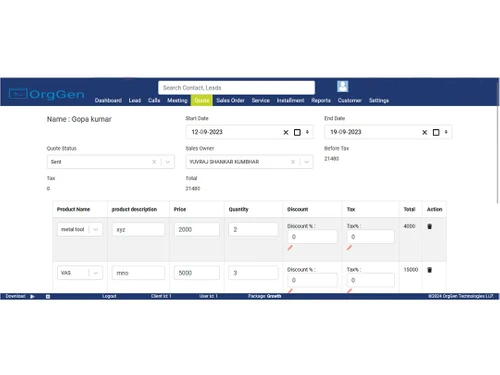The height and width of the screenshot is (375, 500).
Task: Open the user profile avatar icon
Action: [x=342, y=86]
